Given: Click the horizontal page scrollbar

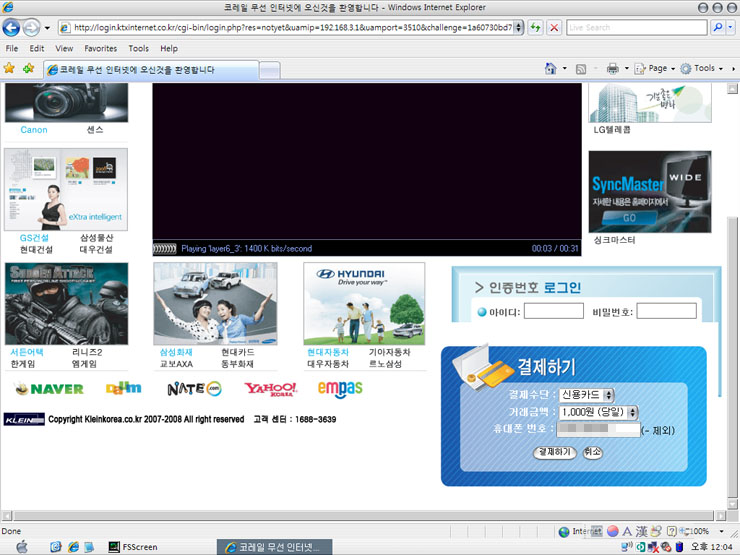Looking at the screenshot, I should [363, 515].
